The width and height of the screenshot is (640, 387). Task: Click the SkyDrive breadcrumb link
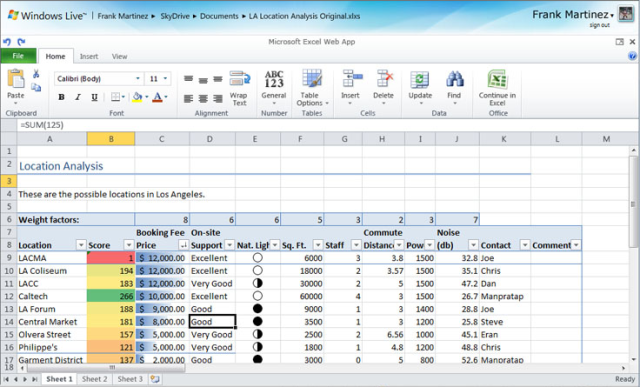click(175, 16)
